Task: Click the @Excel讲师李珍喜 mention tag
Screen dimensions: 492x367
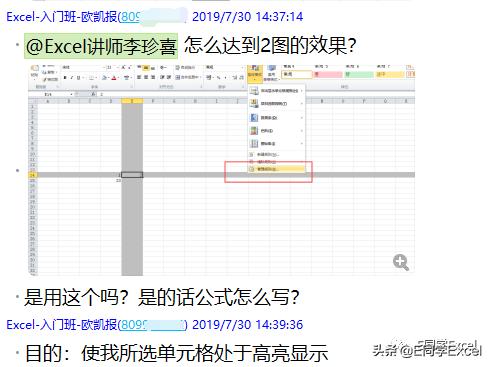Action: (x=101, y=46)
